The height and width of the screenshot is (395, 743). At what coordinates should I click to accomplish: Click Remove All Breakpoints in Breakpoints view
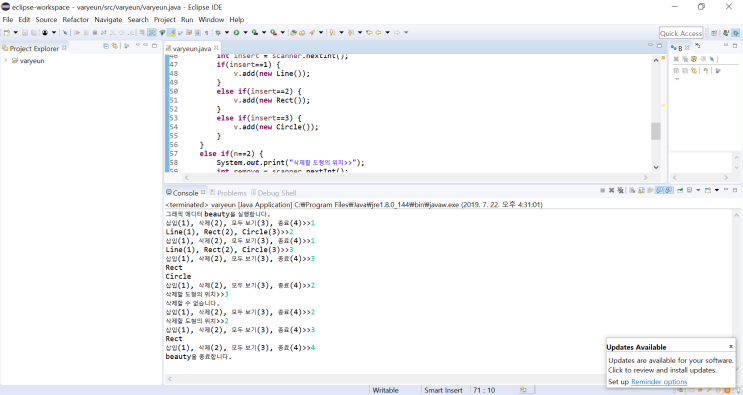(685, 59)
